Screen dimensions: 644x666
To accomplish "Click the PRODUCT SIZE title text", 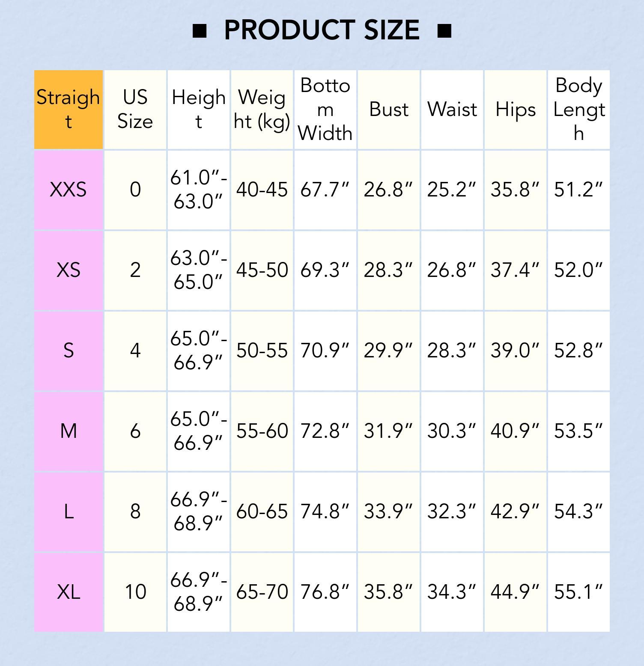I will tap(322, 30).
